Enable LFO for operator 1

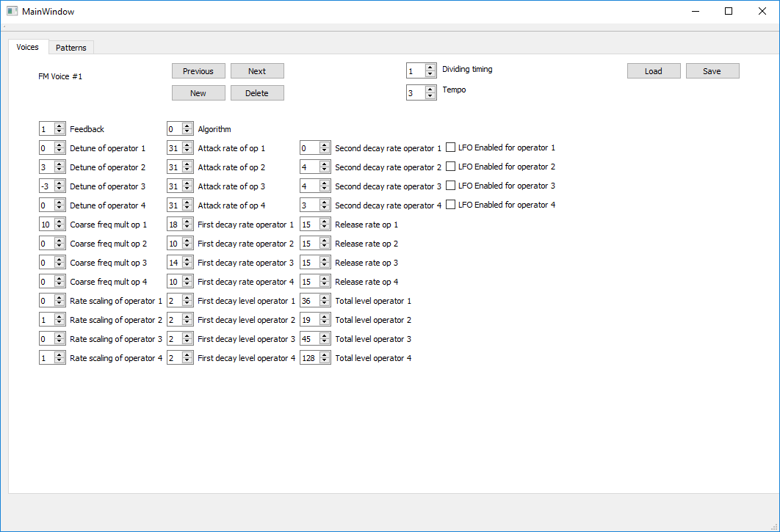point(451,147)
